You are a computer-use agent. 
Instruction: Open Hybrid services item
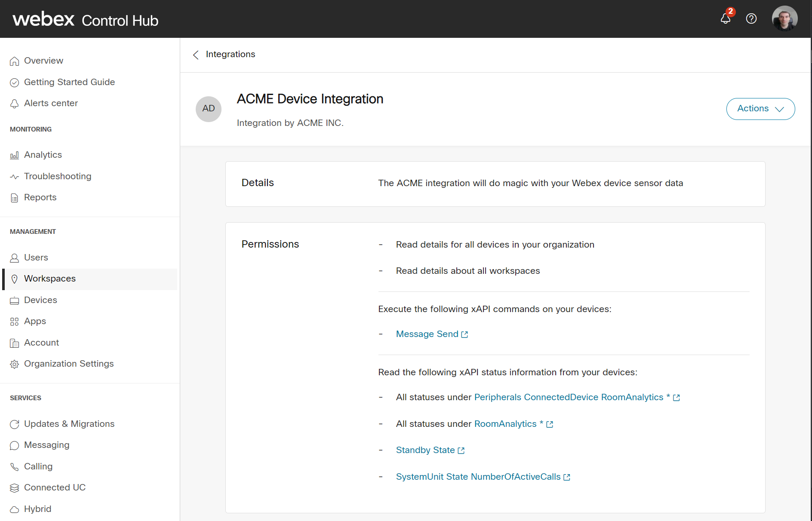tap(37, 509)
